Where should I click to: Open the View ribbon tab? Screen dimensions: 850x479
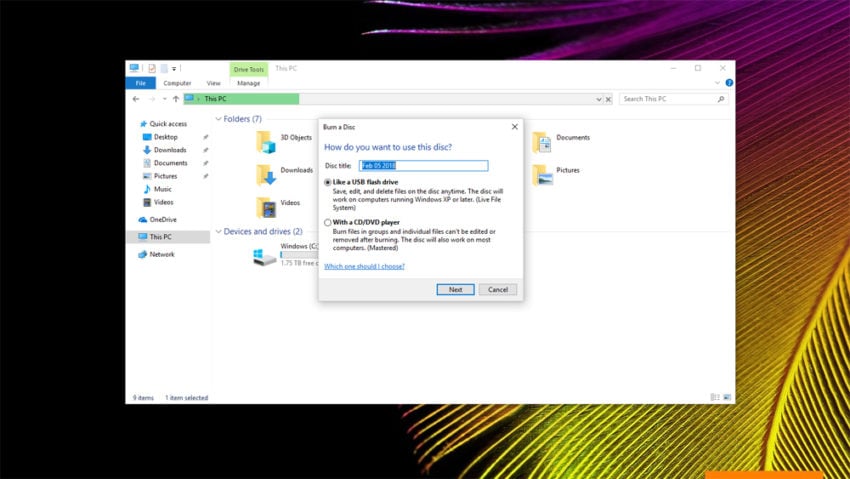[214, 83]
